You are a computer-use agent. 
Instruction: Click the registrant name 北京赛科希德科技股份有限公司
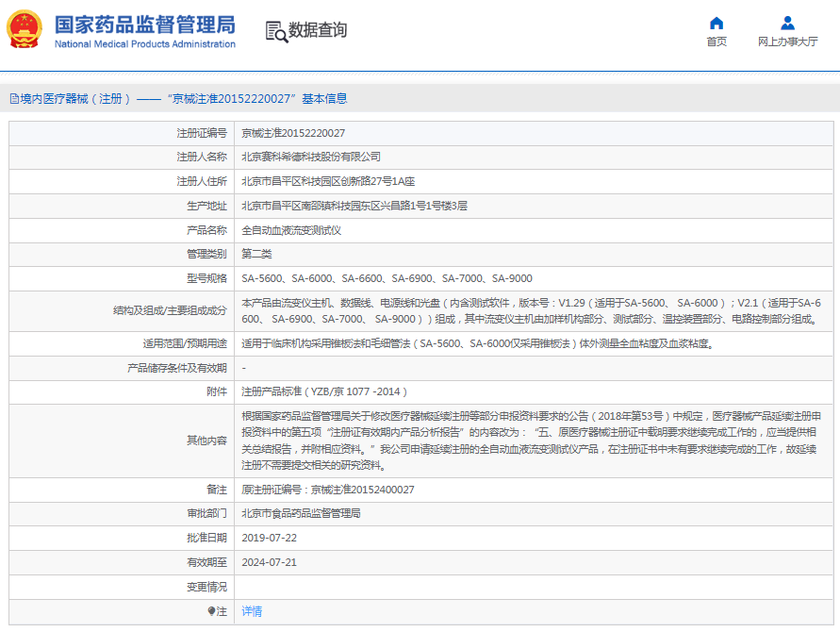pos(311,157)
